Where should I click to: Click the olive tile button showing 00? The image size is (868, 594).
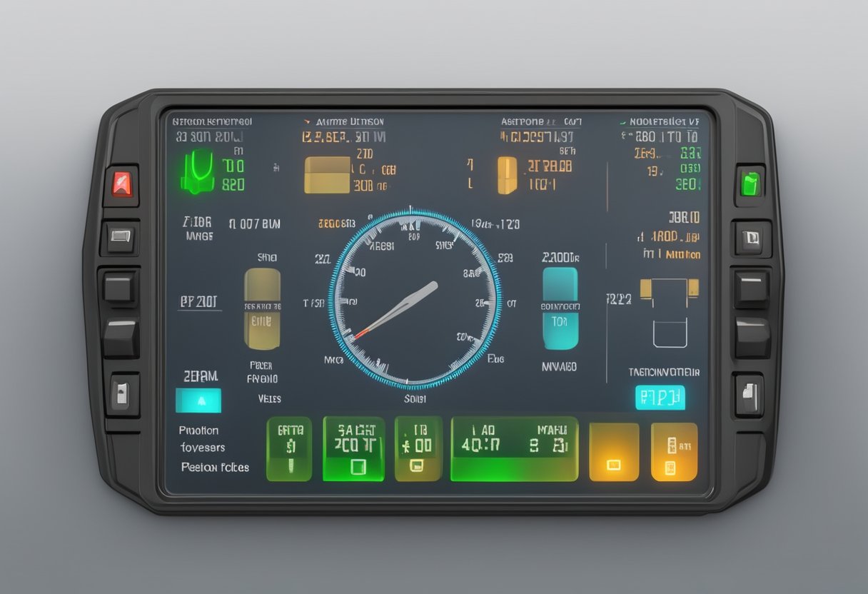pos(418,449)
